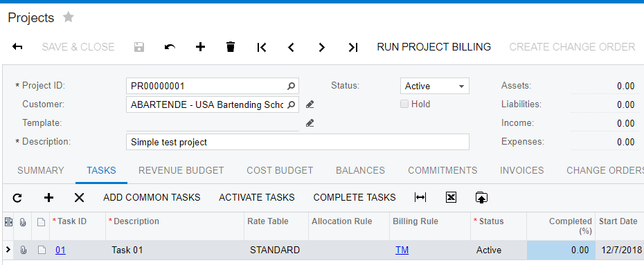Switch to the Summary tab
The image size is (644, 265).
coord(41,170)
